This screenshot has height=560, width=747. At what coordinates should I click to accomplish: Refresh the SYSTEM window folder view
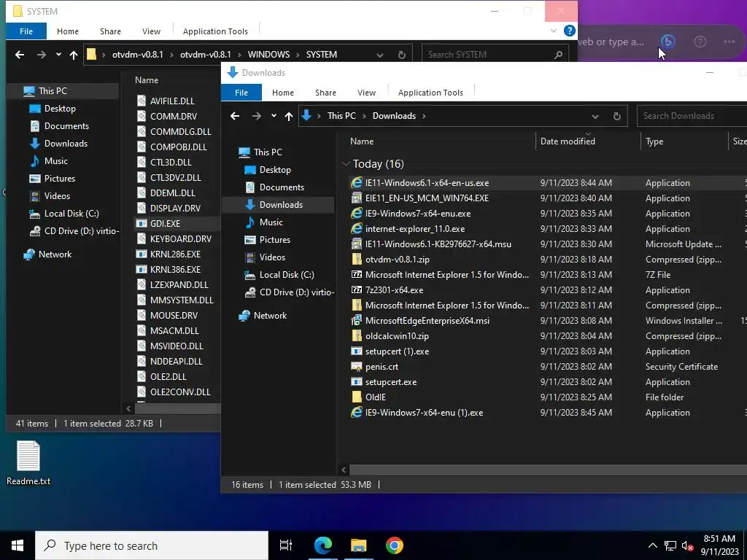402,55
